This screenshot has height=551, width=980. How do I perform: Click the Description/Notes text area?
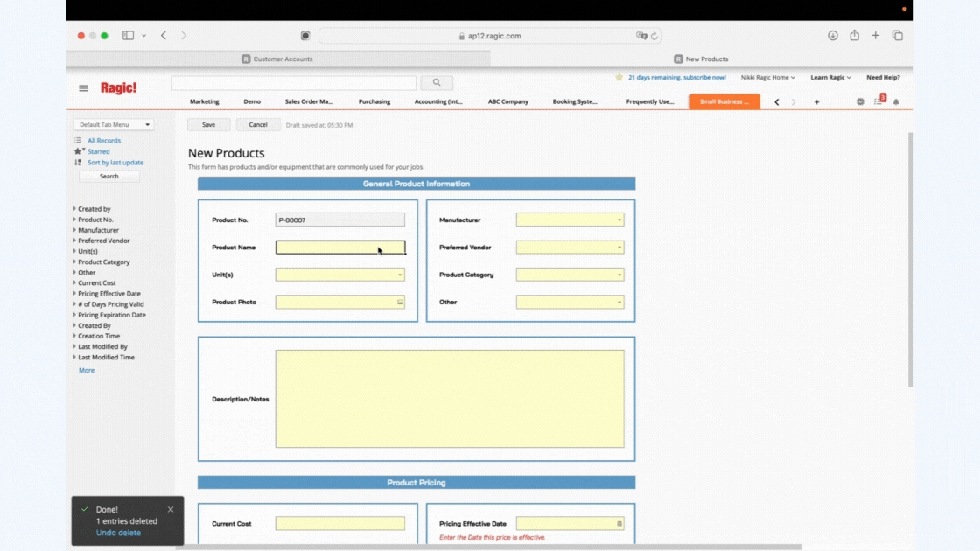pyautogui.click(x=450, y=399)
